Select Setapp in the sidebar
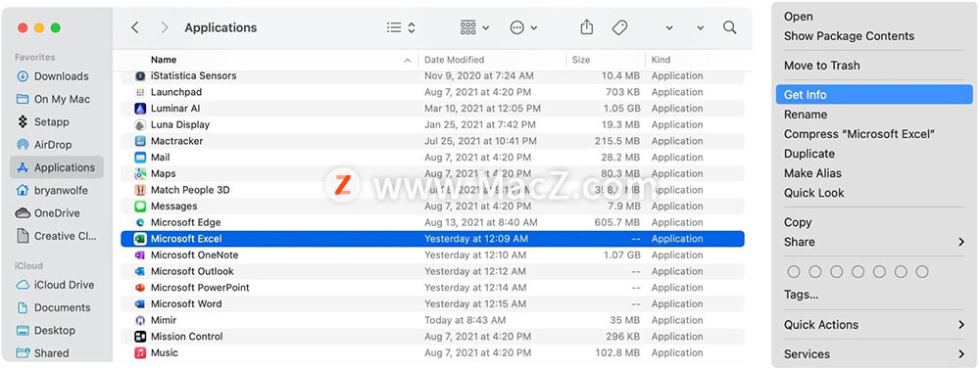The height and width of the screenshot is (370, 980). click(42, 121)
